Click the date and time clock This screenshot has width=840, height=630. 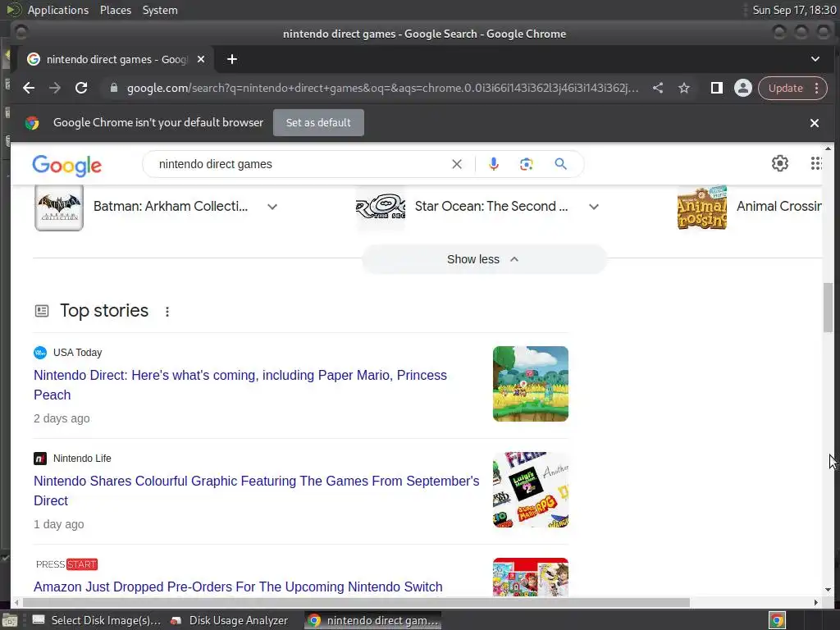(794, 10)
